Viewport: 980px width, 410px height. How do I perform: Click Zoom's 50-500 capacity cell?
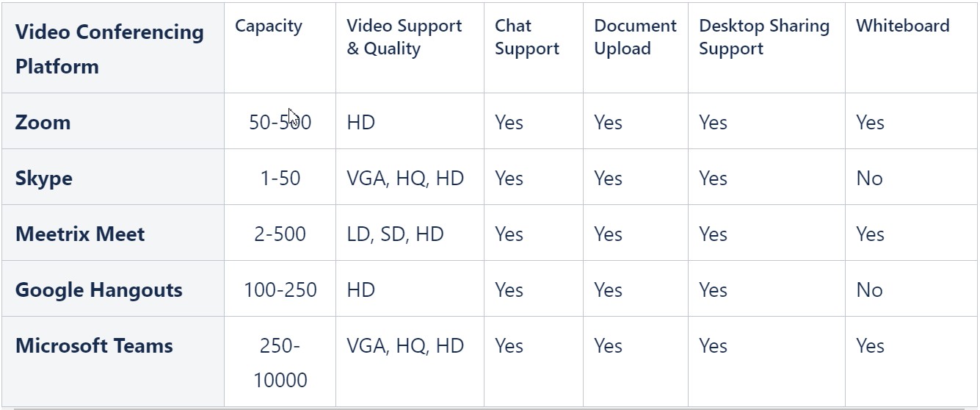click(280, 122)
